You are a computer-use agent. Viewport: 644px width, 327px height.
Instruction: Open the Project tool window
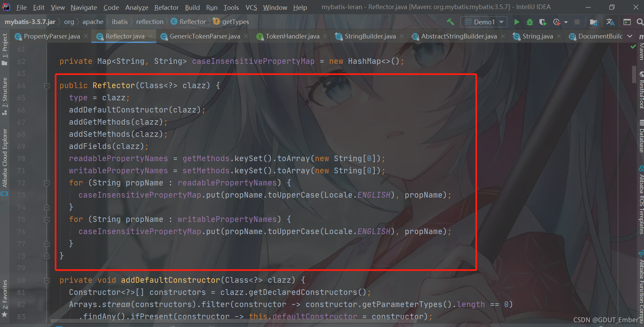[x=5, y=49]
